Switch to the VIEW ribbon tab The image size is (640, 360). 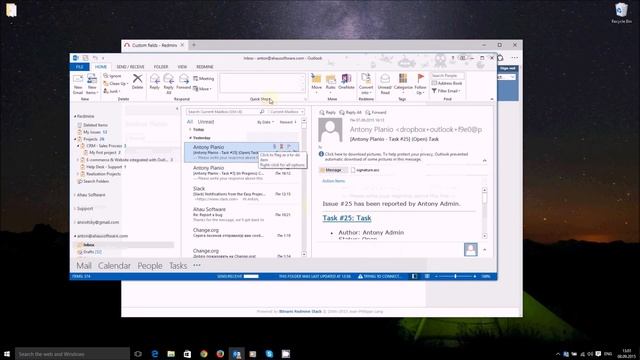click(x=182, y=67)
